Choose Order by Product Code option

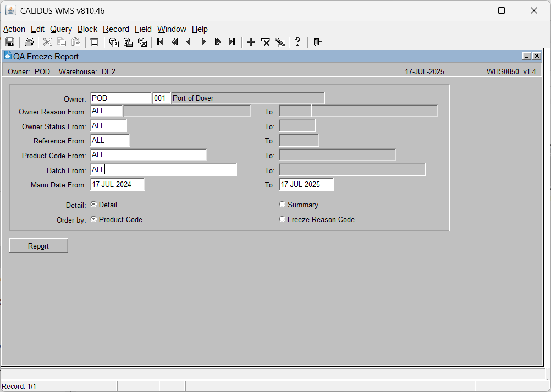click(94, 219)
